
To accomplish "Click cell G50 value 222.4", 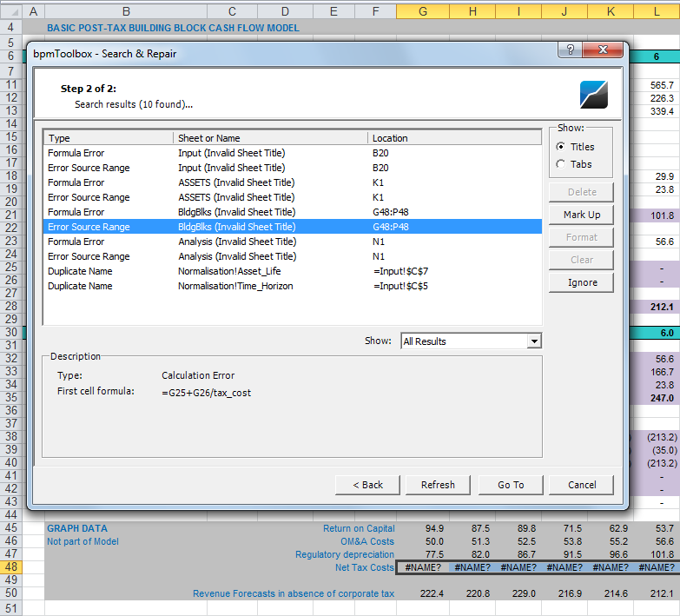I will [x=423, y=593].
